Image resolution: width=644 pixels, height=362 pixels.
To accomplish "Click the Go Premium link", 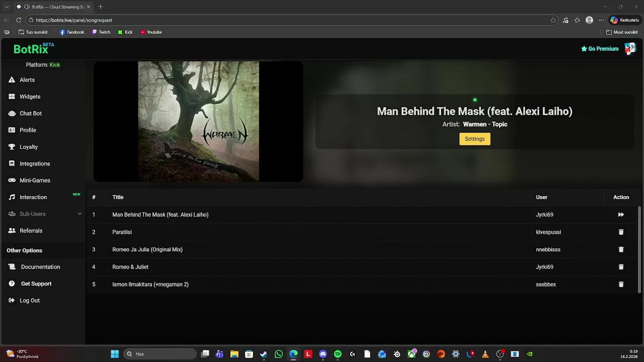I will 600,49.
